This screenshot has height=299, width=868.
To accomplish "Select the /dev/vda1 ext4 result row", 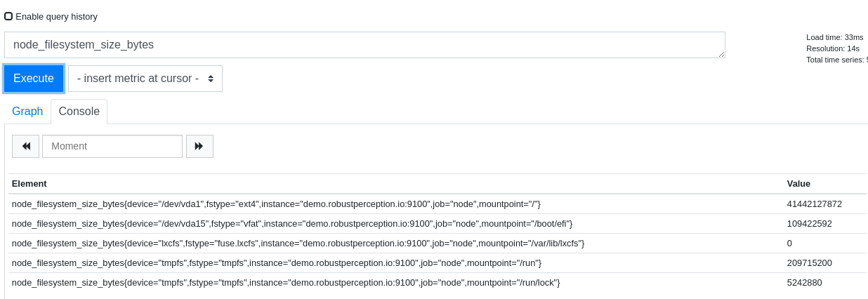I will (438, 204).
